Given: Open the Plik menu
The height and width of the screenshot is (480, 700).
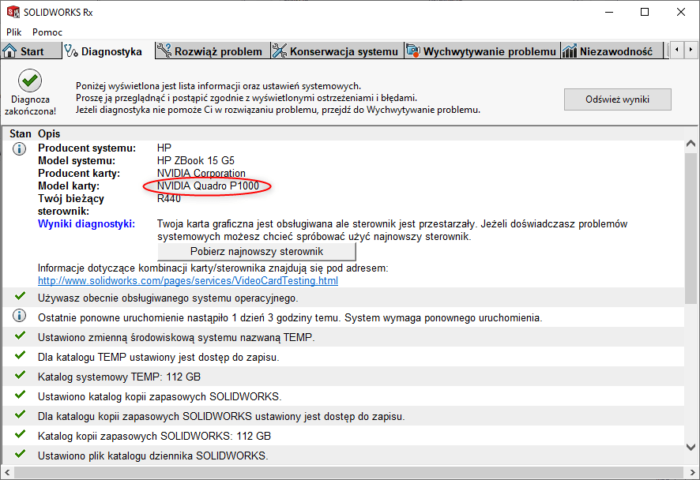Looking at the screenshot, I should [x=14, y=32].
